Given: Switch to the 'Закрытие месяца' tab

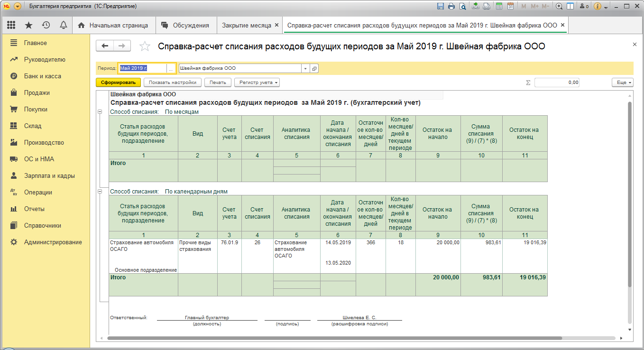Looking at the screenshot, I should [x=246, y=25].
